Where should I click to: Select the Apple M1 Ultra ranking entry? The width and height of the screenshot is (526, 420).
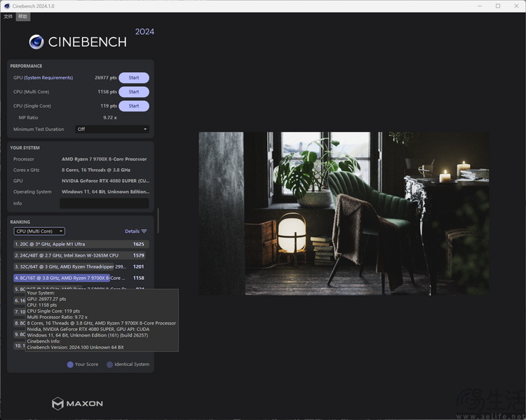click(x=81, y=244)
